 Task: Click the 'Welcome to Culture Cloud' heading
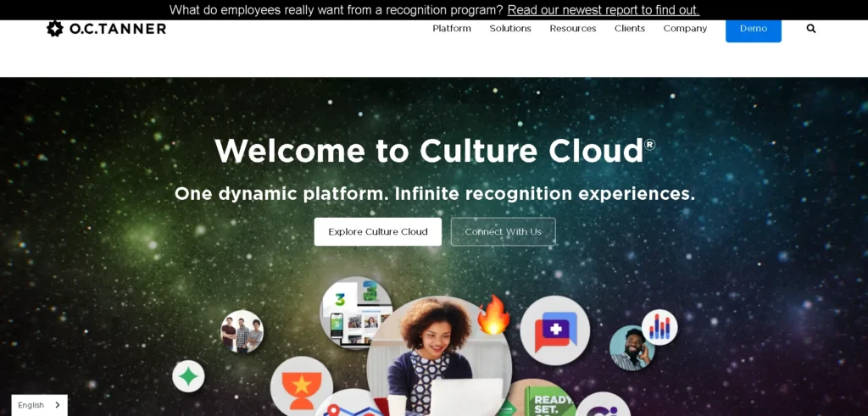pyautogui.click(x=435, y=151)
